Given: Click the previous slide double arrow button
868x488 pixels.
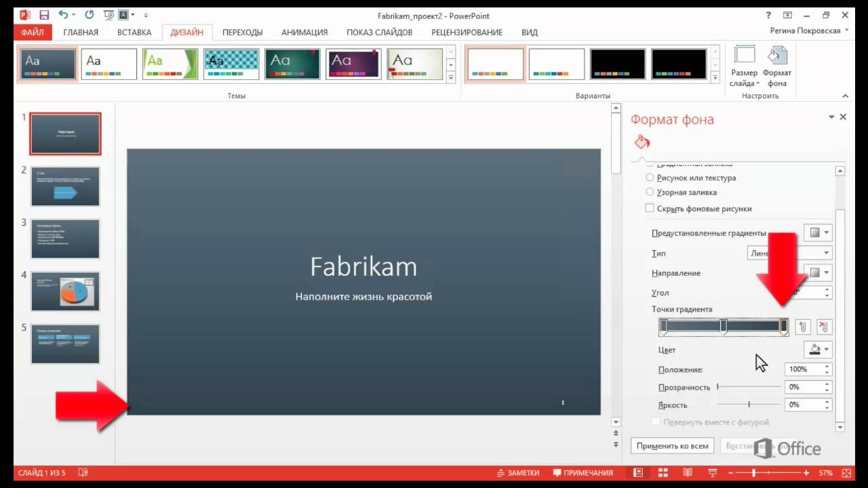Looking at the screenshot, I should click(x=616, y=432).
